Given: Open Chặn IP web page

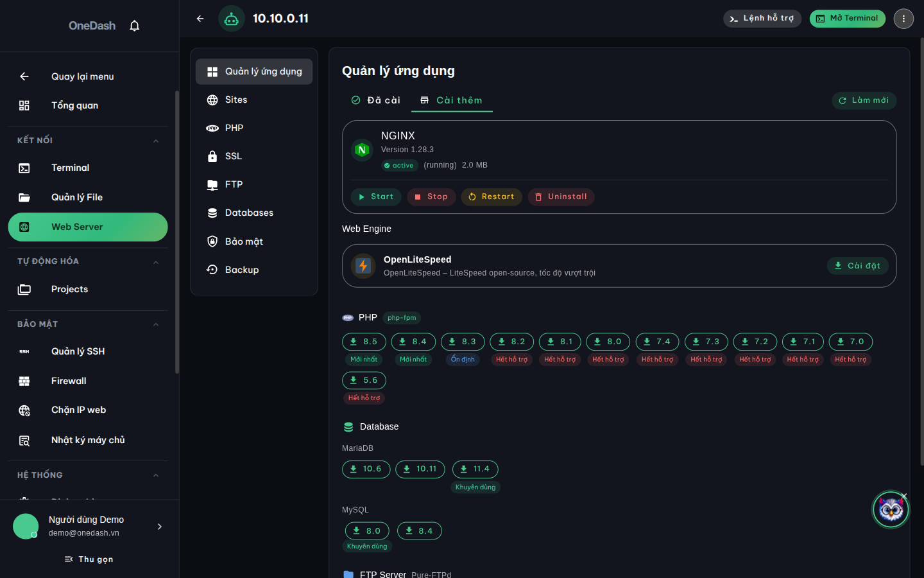Looking at the screenshot, I should click(88, 410).
